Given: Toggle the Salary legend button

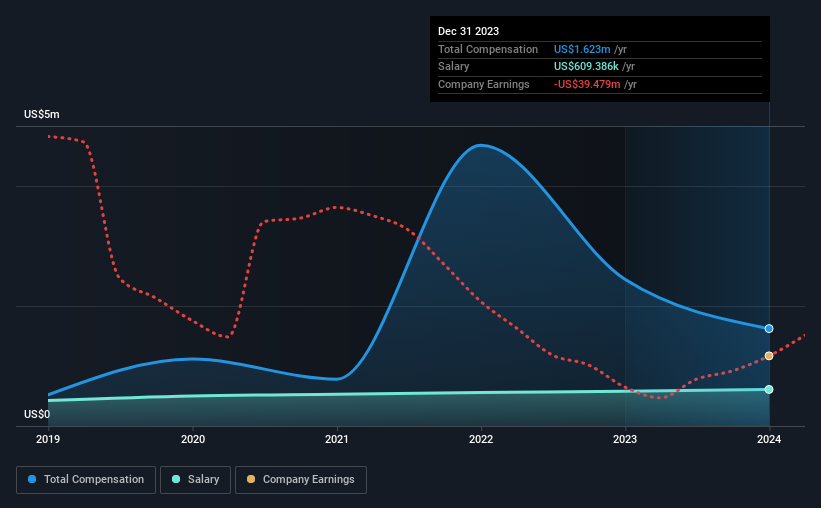Looking at the screenshot, I should tap(195, 480).
